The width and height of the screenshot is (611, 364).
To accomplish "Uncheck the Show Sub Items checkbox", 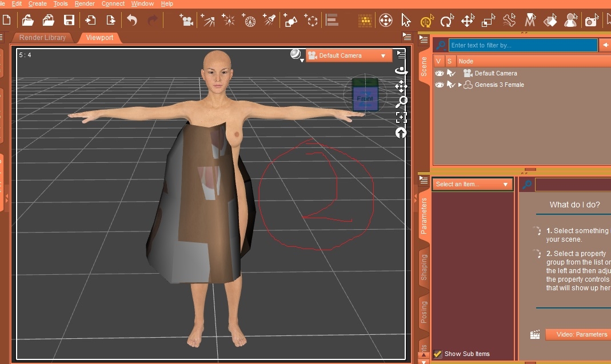I will pos(438,354).
